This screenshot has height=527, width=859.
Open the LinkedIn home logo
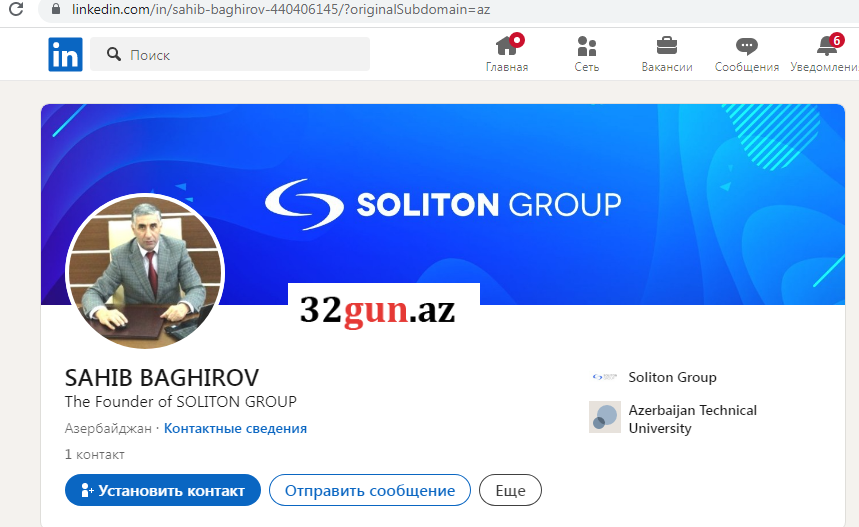coord(65,54)
